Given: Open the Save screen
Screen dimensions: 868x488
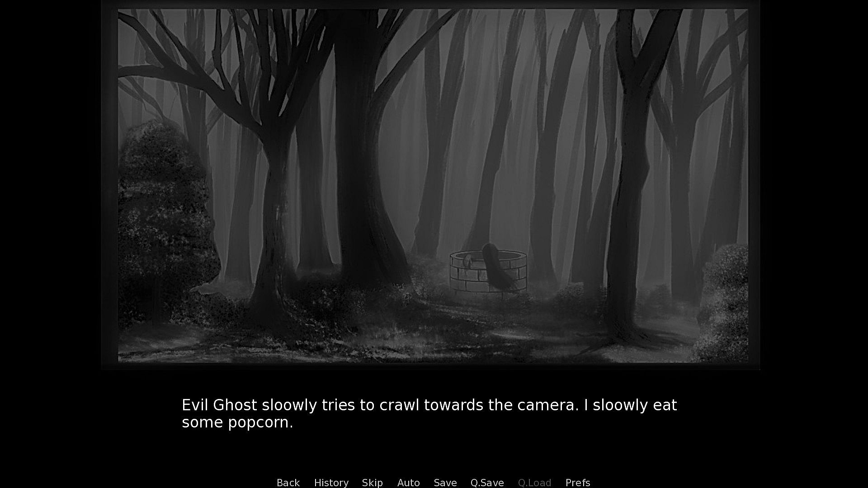Looking at the screenshot, I should [445, 483].
